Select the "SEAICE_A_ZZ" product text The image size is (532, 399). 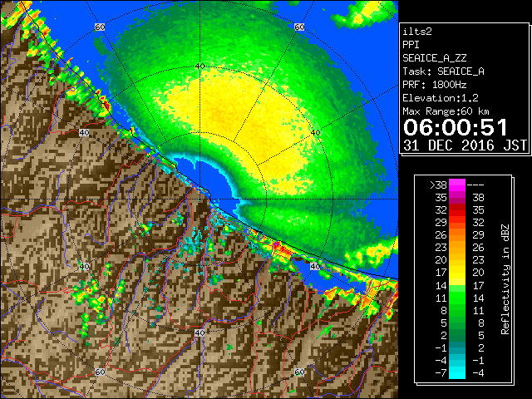coord(434,58)
